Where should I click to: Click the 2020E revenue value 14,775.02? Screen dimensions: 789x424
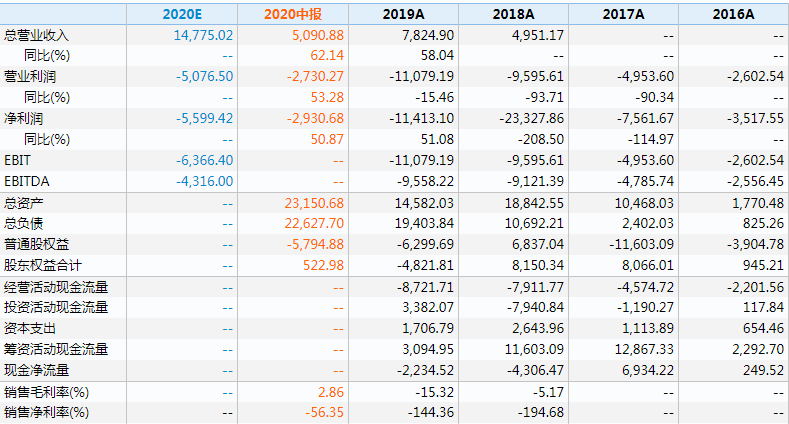point(203,35)
